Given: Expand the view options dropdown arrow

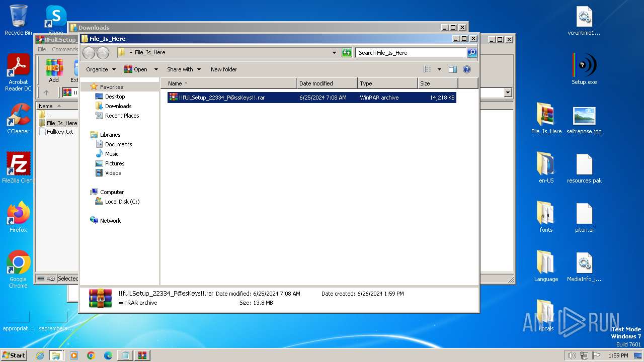Looking at the screenshot, I should click(x=439, y=69).
